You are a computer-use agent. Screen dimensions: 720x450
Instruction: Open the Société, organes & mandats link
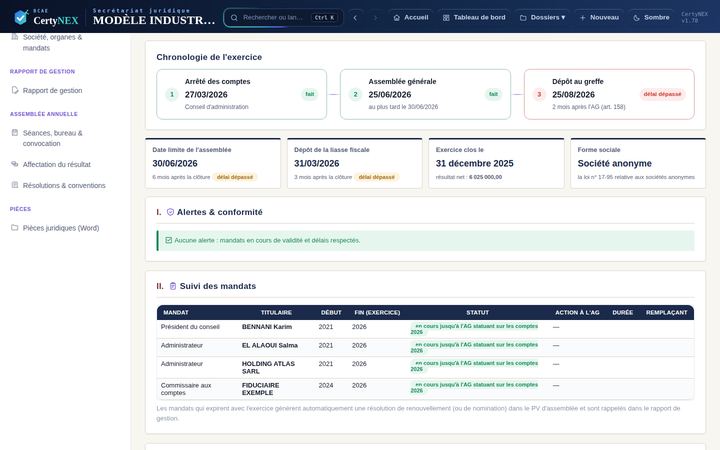(x=52, y=42)
